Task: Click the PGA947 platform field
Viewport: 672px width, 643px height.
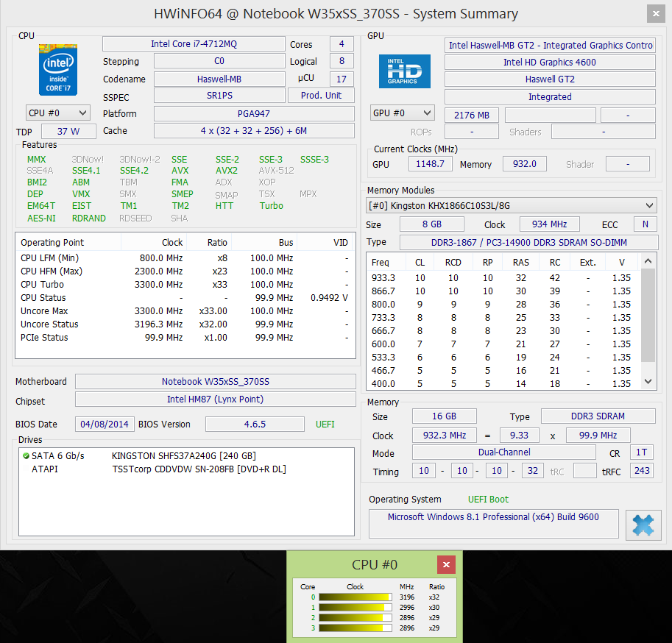Action: [254, 114]
